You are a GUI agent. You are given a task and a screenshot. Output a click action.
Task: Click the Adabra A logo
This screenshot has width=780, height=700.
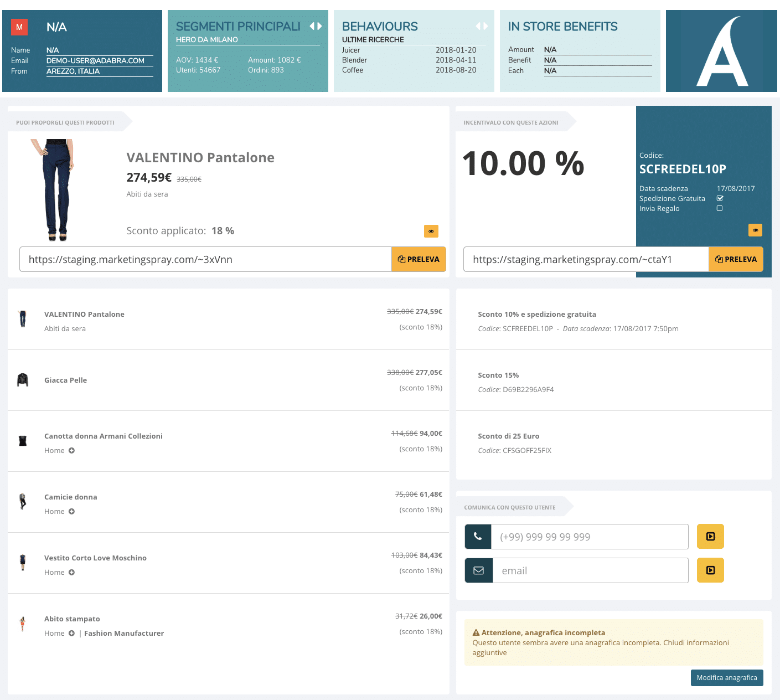[721, 51]
